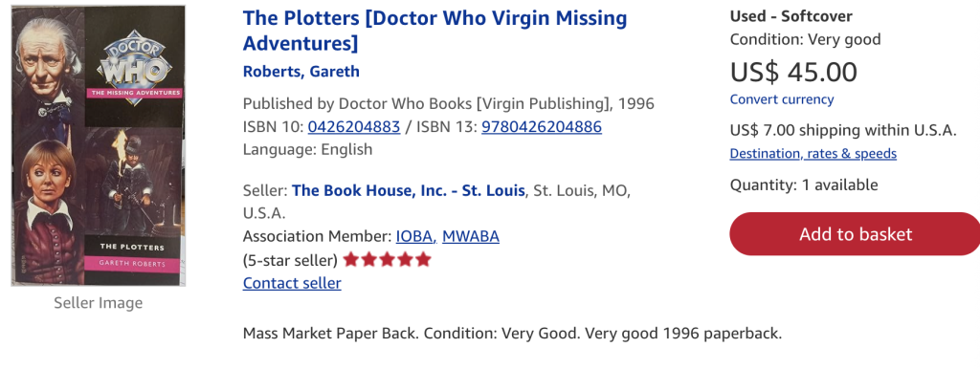Viewport: 980px width, 369px height.
Task: Open the MWABA association link
Action: pyautogui.click(x=471, y=237)
